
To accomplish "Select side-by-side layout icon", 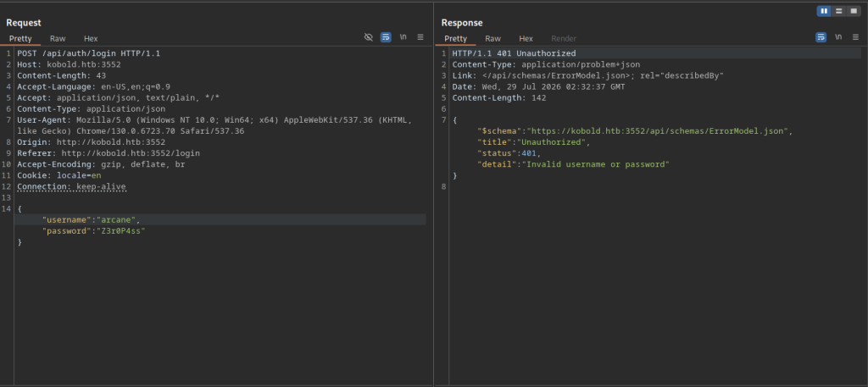I will (824, 11).
